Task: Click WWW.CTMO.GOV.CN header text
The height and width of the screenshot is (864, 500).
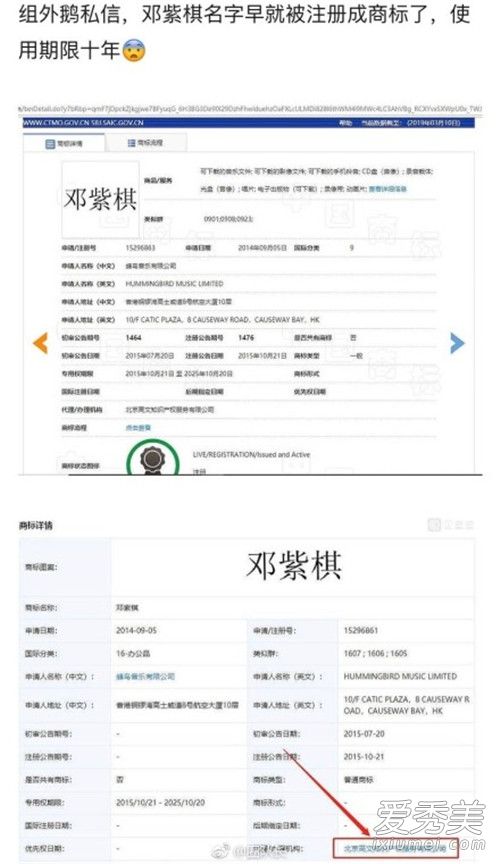Action: pos(83,122)
